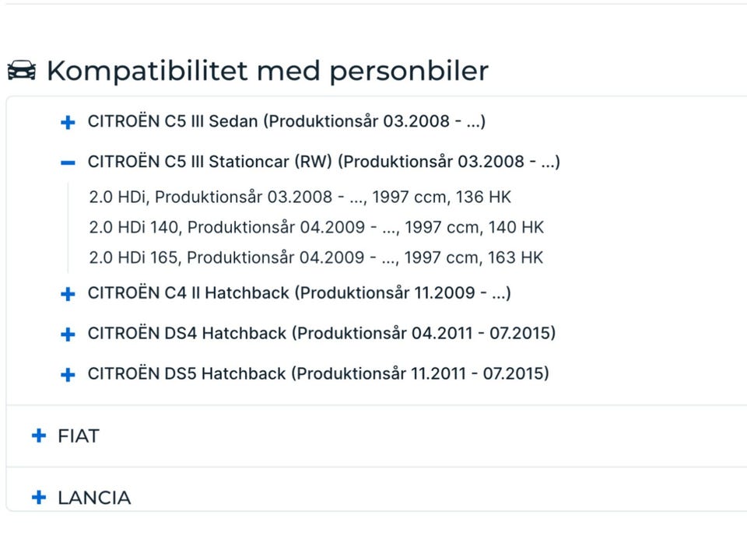Screen dimensions: 747x560
Task: Click the plus icon left of LANCIA
Action: (x=38, y=498)
